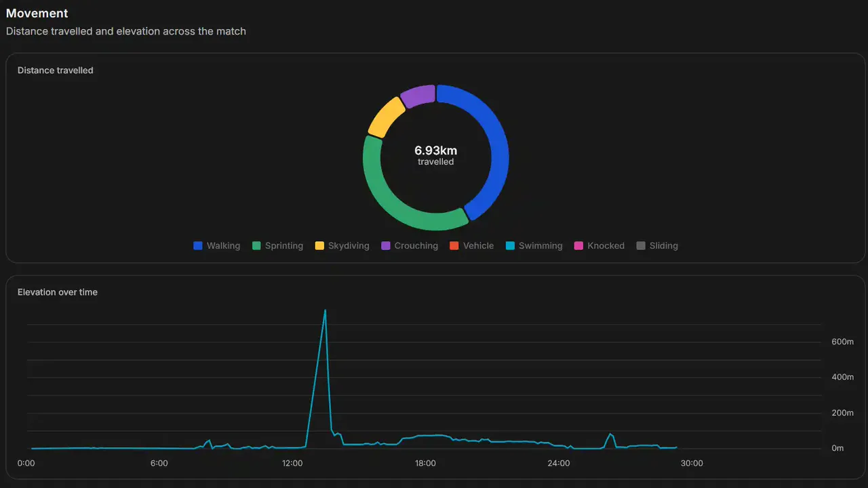Toggle the Vehicle legend label
The image size is (868, 488).
click(478, 246)
